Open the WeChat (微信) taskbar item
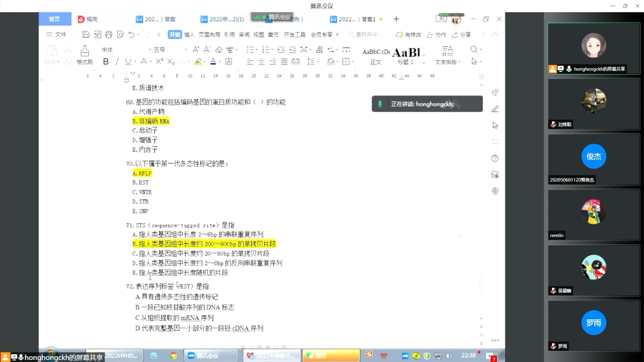Viewport: 644px width, 362px height. click(331, 355)
